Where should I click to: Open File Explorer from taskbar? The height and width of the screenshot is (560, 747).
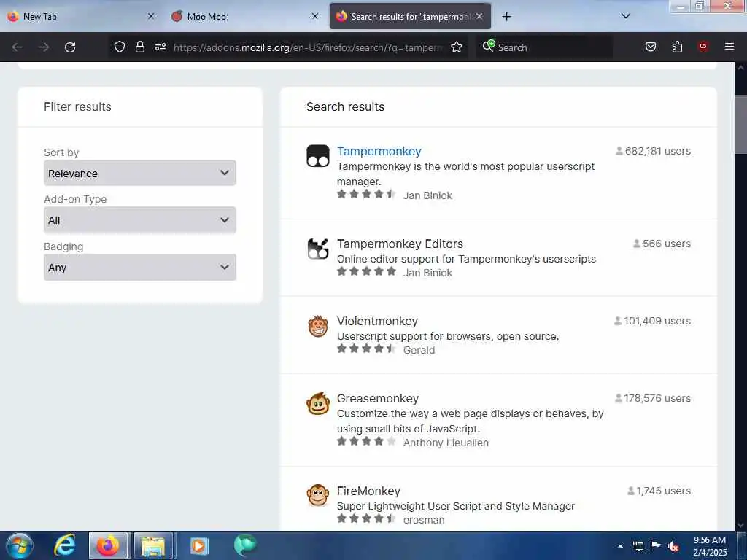(x=153, y=545)
